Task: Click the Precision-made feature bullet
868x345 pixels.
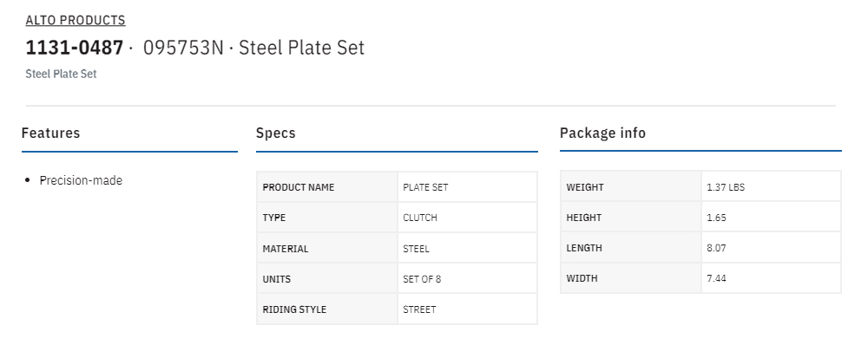Action: pos(81,180)
